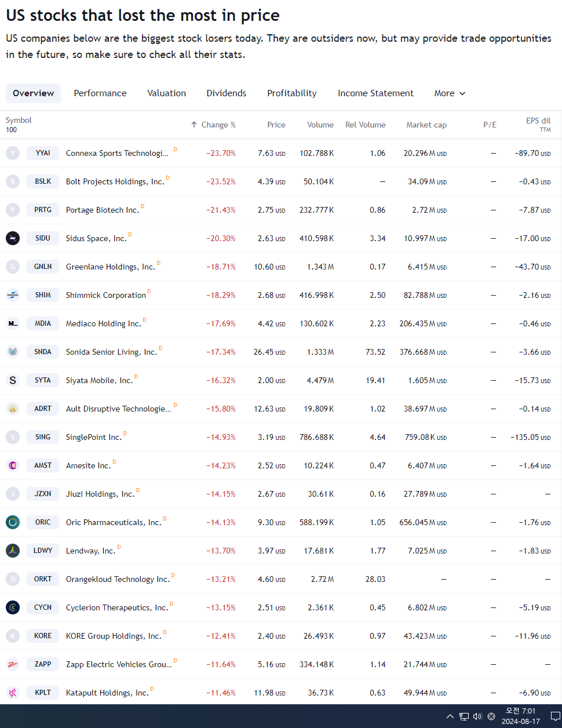Click the MDIA ticker symbol badge
Screen dimensions: 562x728
click(x=43, y=323)
